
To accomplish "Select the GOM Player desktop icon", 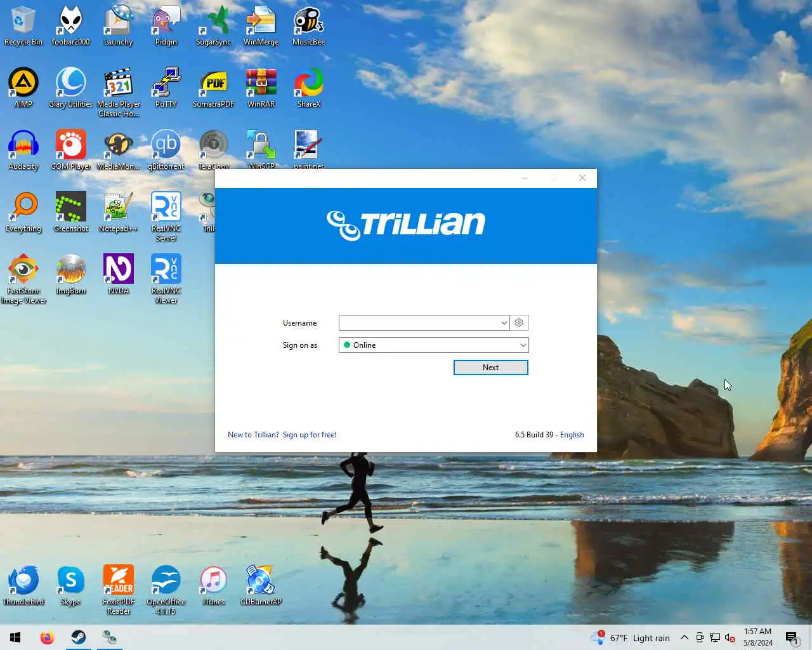I will point(70,150).
